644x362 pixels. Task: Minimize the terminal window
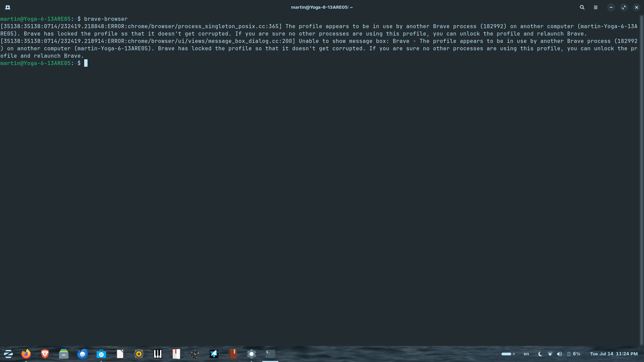(x=611, y=7)
